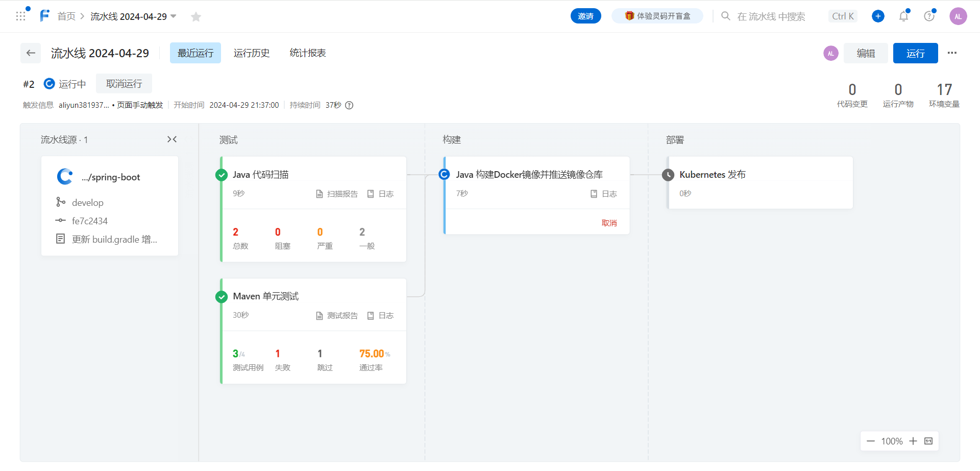Screen dimensions: 980x471
Task: Click the 100% zoom level value
Action: [892, 441]
